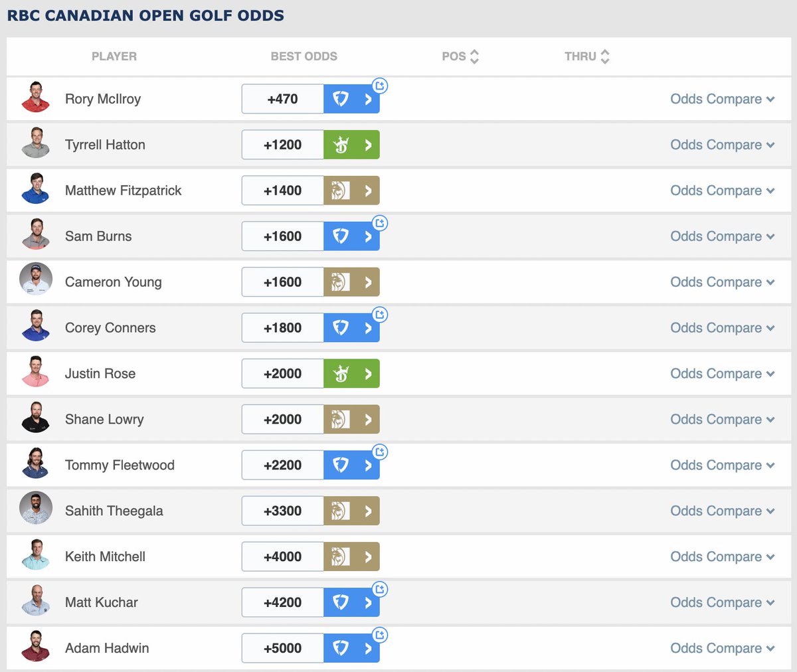Open FanDuel sportsbook button for Tommy Fleetwood
Screen dimensions: 797x672
point(351,465)
